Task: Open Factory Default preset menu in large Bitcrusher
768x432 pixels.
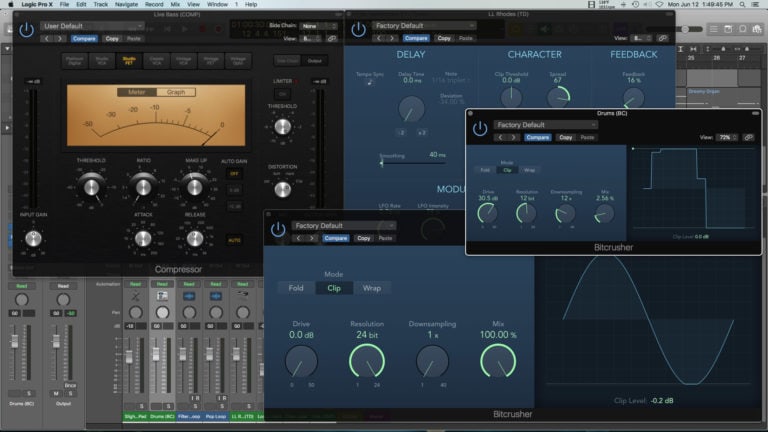Action: pos(344,226)
